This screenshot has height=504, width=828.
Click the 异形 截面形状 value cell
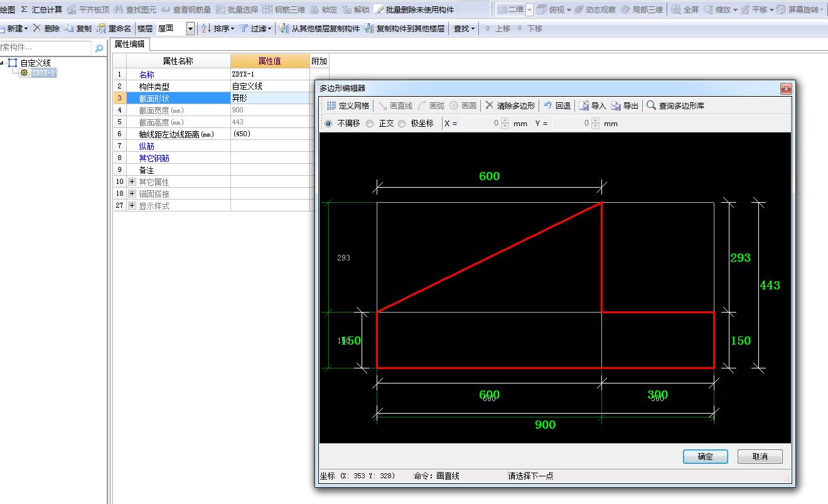270,98
